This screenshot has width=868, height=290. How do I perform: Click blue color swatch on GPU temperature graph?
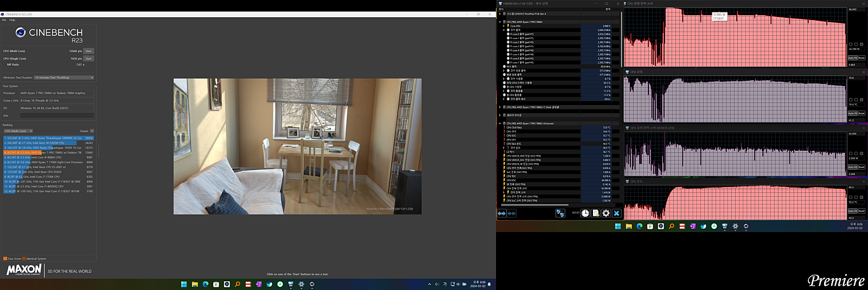click(861, 197)
